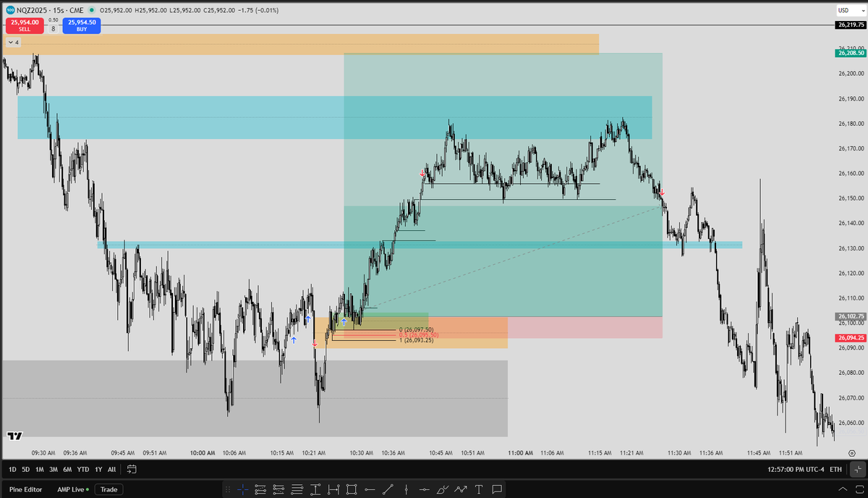Set range to All
This screenshot has width=868, height=498.
(111, 469)
